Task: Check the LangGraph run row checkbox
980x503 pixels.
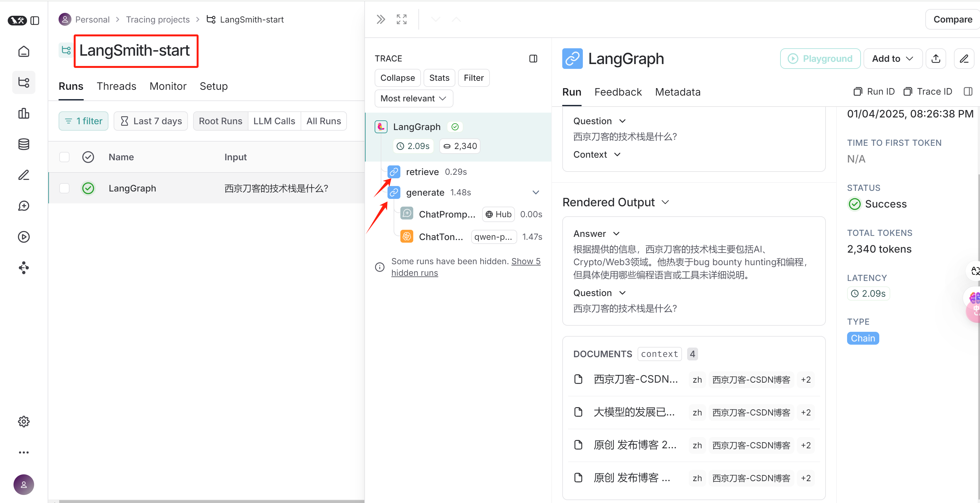Action: coord(64,188)
